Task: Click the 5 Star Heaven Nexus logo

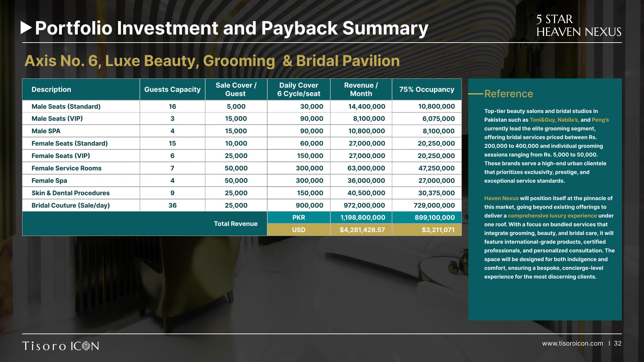Action: tap(579, 25)
